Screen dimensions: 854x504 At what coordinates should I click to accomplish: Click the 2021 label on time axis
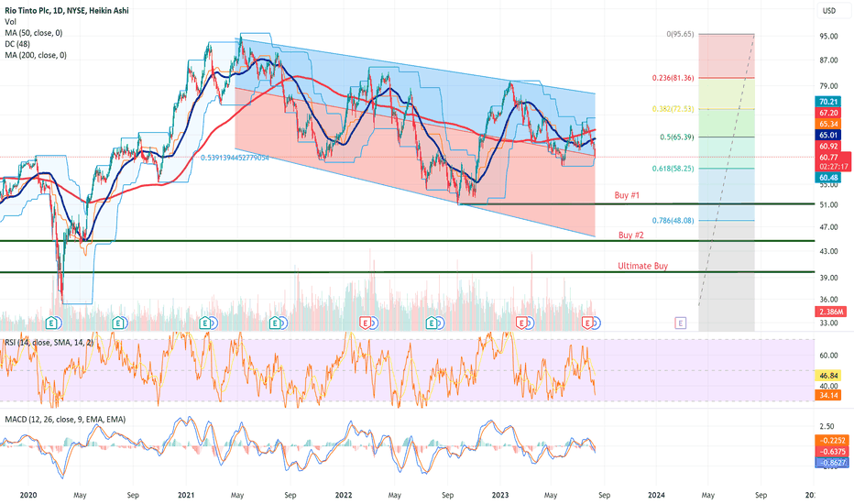click(x=186, y=495)
